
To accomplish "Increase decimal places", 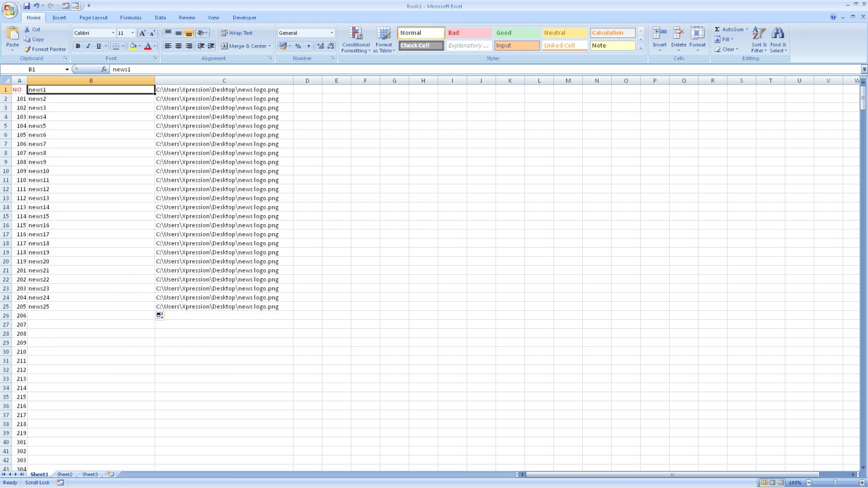I will click(x=320, y=46).
